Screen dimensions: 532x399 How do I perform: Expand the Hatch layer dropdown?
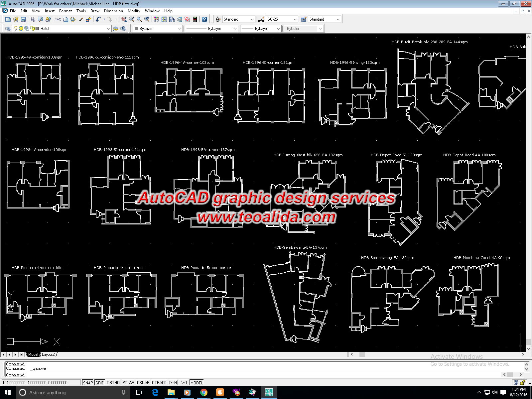[108, 29]
